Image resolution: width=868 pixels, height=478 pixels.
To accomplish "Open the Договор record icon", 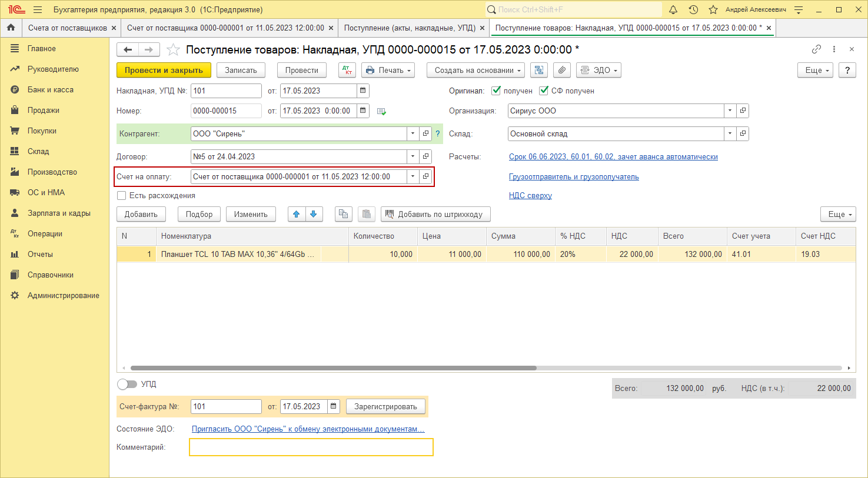I will click(x=425, y=156).
